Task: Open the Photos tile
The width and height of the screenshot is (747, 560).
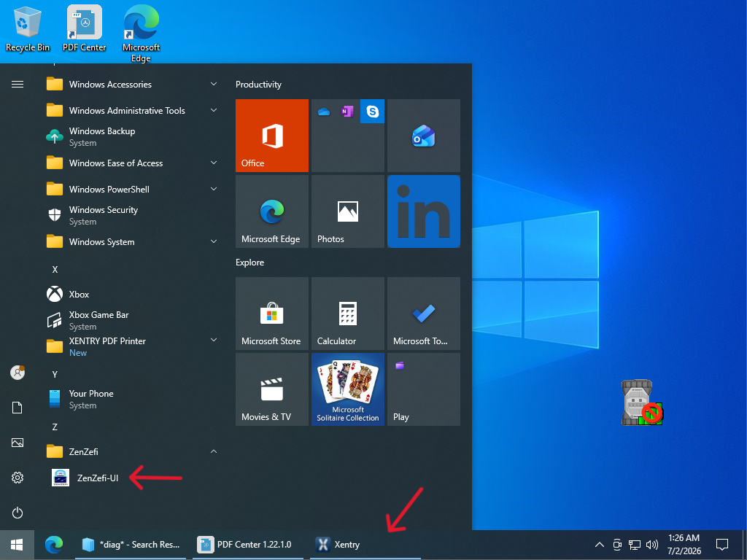Action: coord(348,211)
